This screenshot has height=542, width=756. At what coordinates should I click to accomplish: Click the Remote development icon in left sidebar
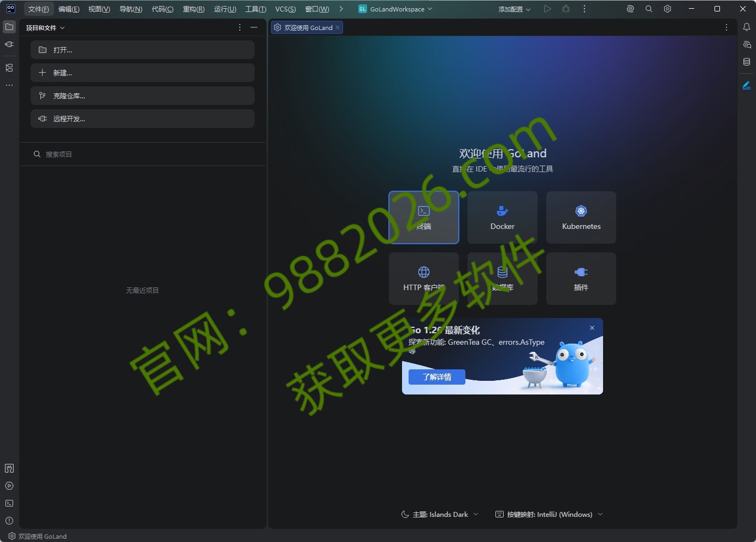point(9,44)
